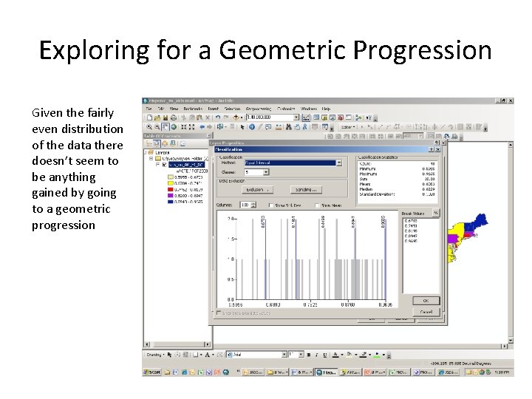
Task: Open the Classes number dropdown
Action: pos(266,172)
